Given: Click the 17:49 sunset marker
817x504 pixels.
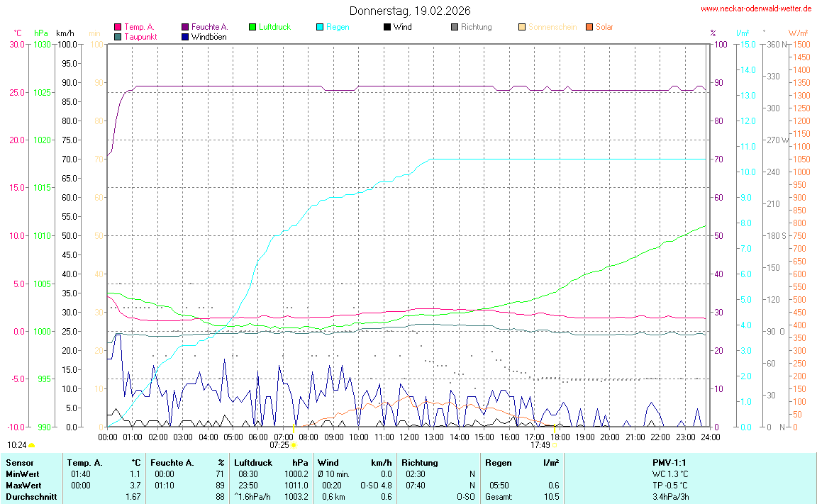Looking at the screenshot, I should tap(555, 445).
